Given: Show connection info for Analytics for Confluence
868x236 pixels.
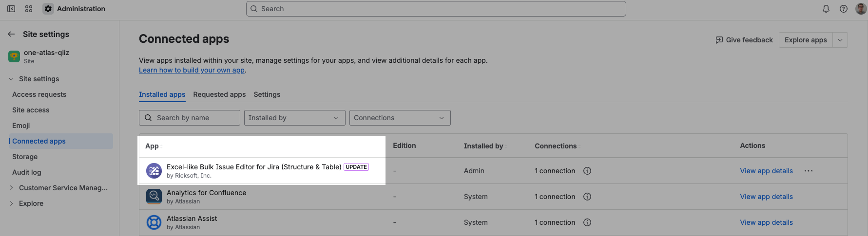Looking at the screenshot, I should (x=587, y=197).
